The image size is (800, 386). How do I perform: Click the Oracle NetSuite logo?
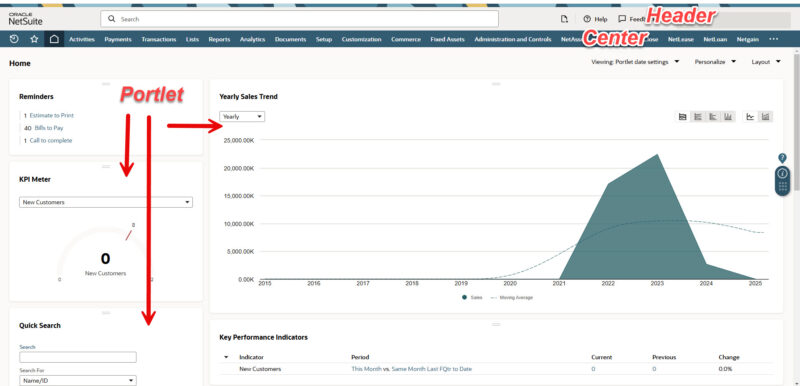[x=26, y=19]
